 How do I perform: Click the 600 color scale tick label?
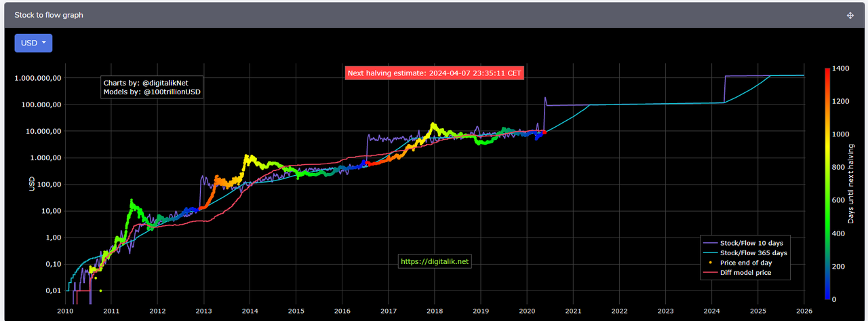click(x=840, y=200)
